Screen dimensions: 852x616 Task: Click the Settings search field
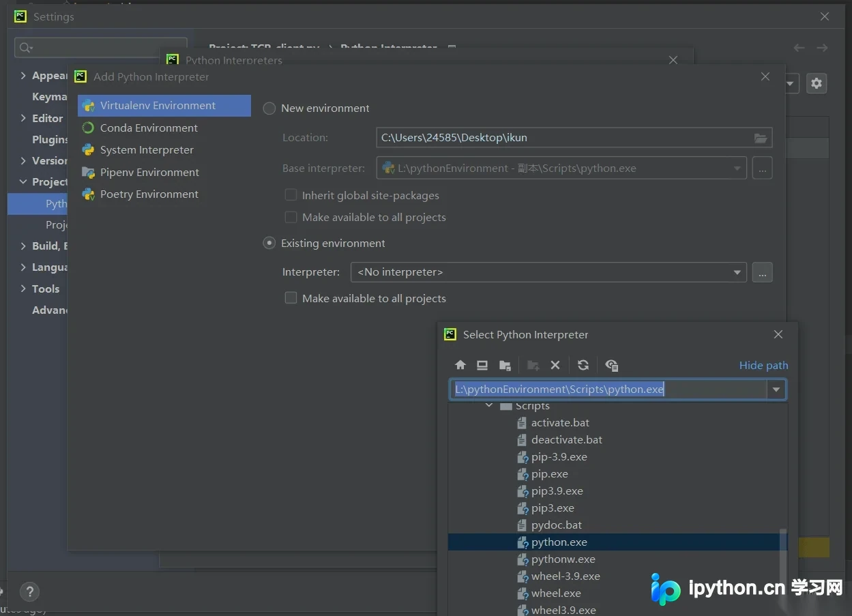click(101, 47)
